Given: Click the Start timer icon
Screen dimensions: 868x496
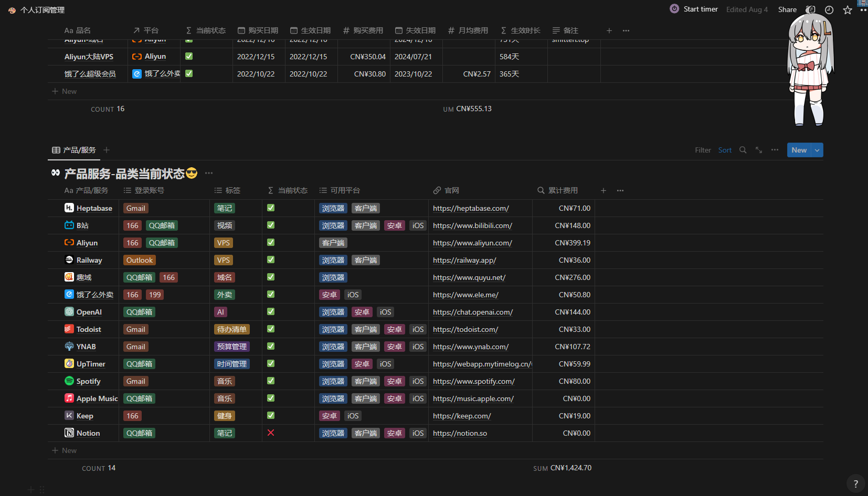Looking at the screenshot, I should point(674,9).
